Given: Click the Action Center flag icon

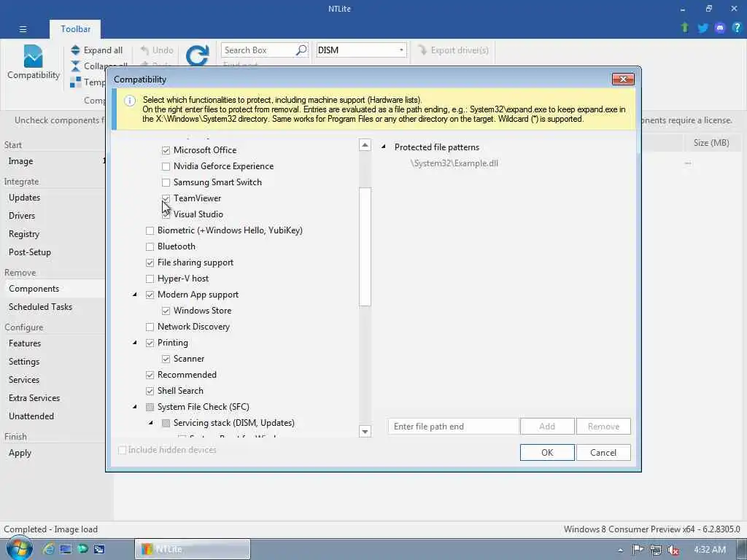Looking at the screenshot, I should (638, 550).
